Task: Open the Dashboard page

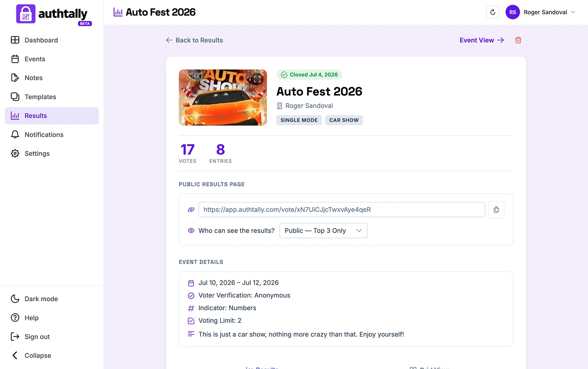Action: (x=52, y=40)
